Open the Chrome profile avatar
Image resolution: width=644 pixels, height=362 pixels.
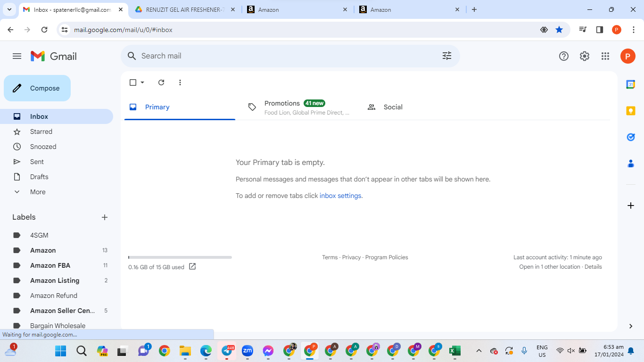pos(617,30)
